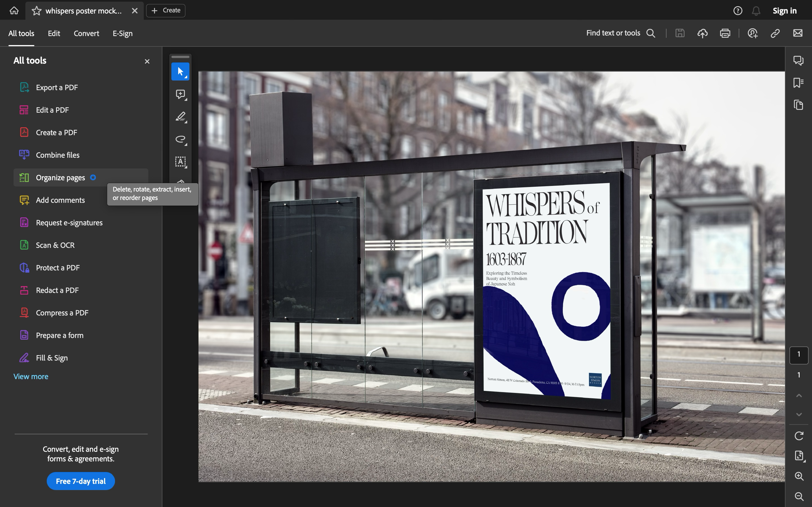Viewport: 812px width, 507px height.
Task: Open the comments panel icon
Action: 798,60
